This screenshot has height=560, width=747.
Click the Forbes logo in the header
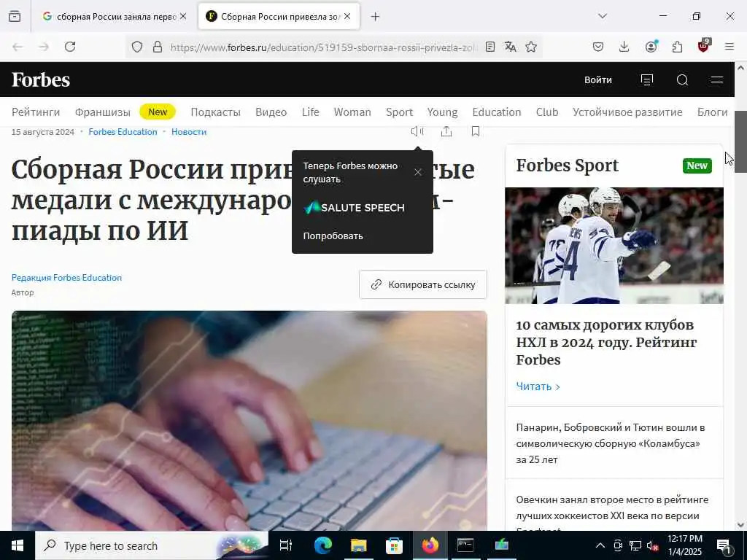click(41, 79)
